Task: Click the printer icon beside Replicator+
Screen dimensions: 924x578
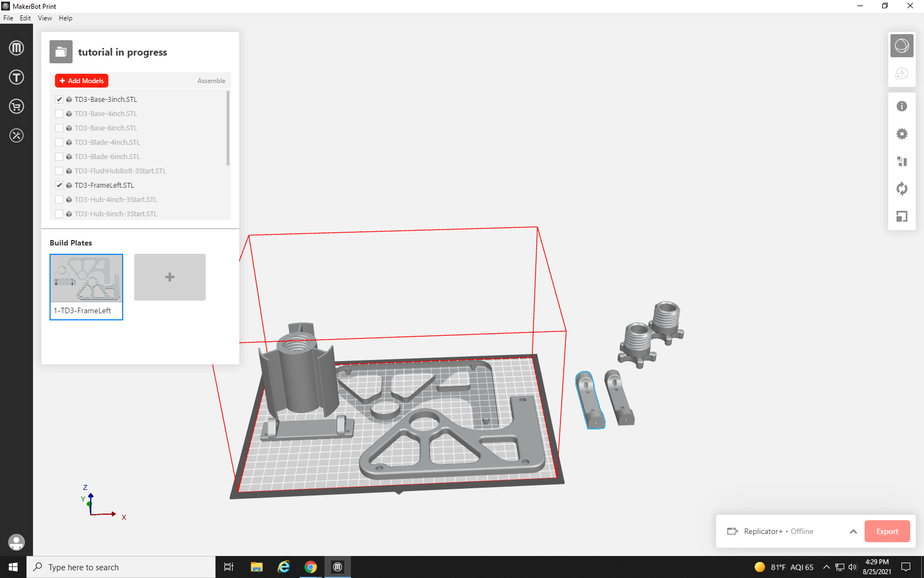Action: [733, 531]
